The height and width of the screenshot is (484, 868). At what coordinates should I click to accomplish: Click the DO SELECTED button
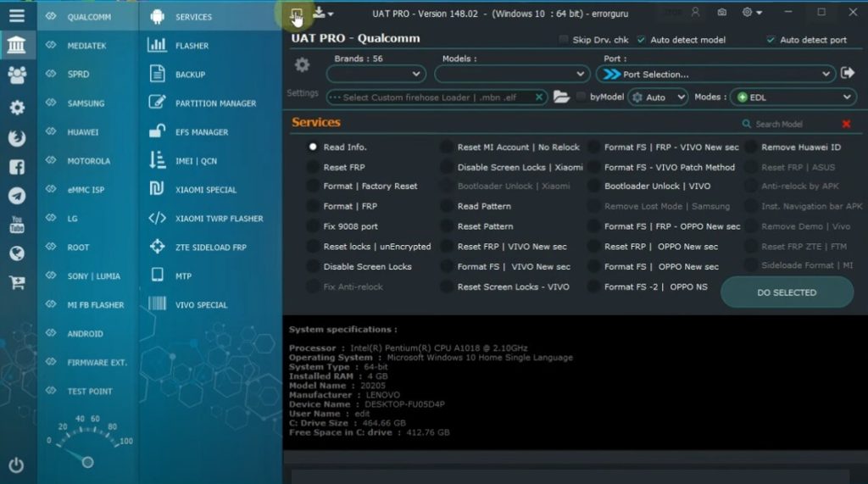click(787, 292)
